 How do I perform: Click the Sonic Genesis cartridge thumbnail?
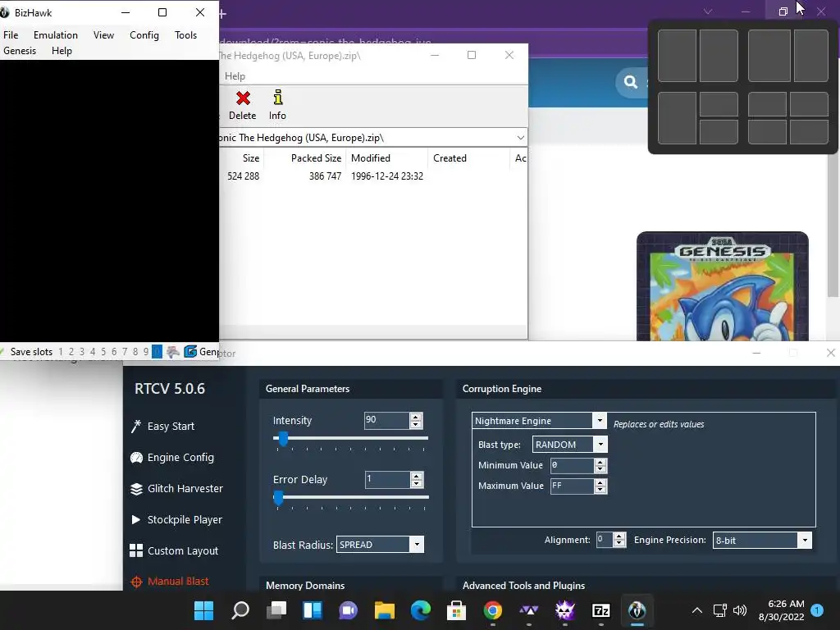point(723,286)
